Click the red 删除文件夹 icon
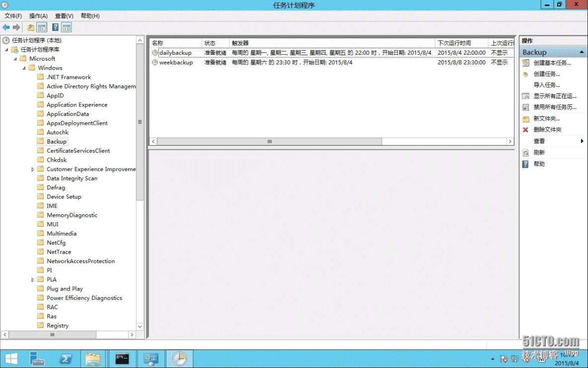588x368 pixels. 525,130
